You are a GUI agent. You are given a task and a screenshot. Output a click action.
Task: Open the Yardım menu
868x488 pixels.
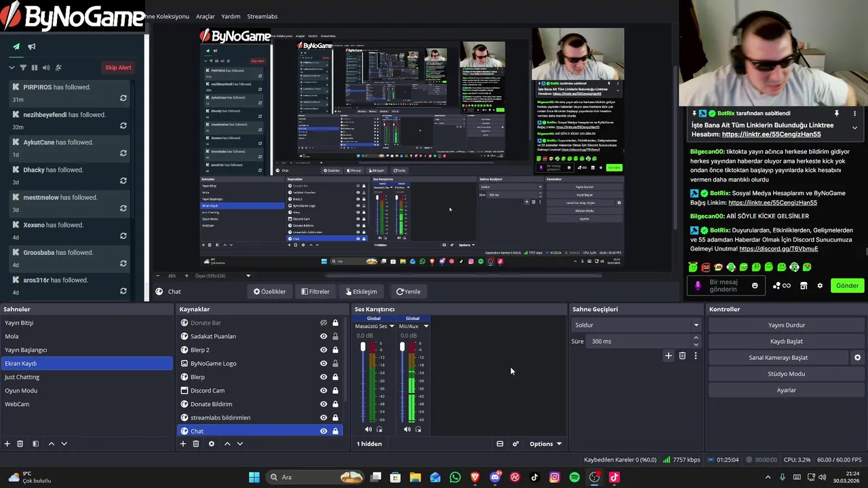pos(231,16)
